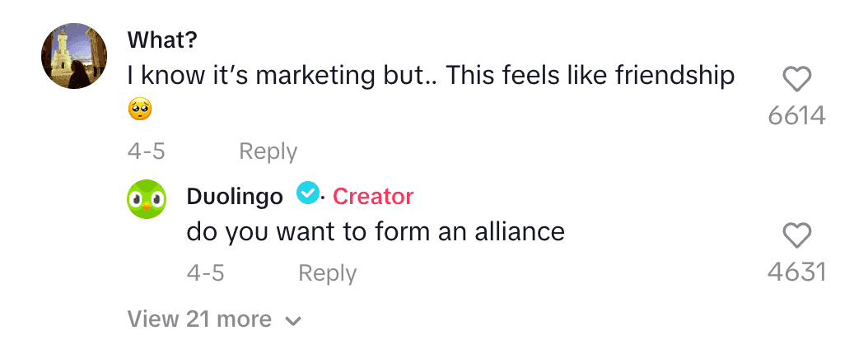Screen dimensions: 868x349
Task: Click the word "friendship" in the comment
Action: pos(674,77)
